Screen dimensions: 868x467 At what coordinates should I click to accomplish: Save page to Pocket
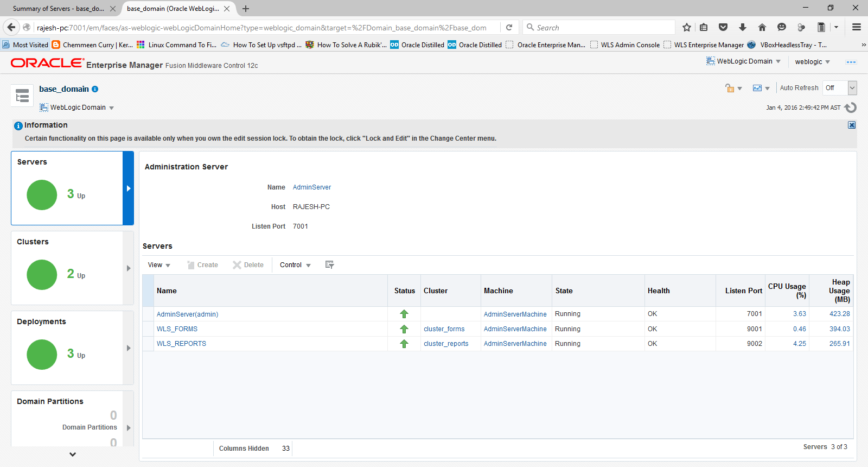pyautogui.click(x=723, y=28)
